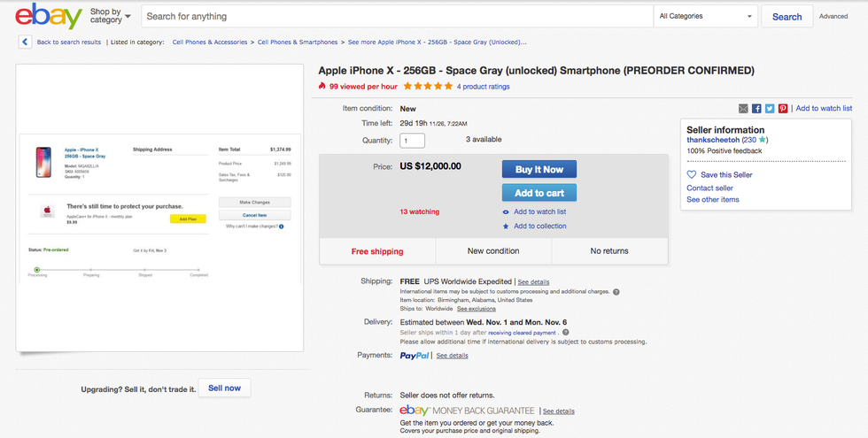Click the PayPal logo under Payments
868x438 pixels.
[x=415, y=356]
